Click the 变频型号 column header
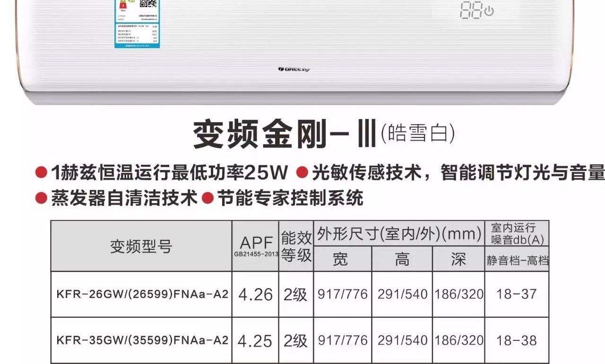Viewport: 605px width, 364px height. (141, 246)
